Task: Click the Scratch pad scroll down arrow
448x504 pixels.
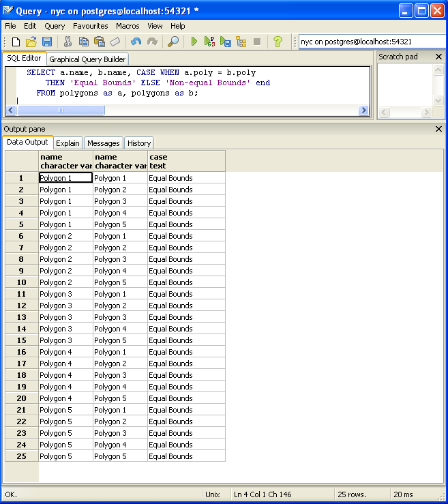Action: tap(438, 101)
